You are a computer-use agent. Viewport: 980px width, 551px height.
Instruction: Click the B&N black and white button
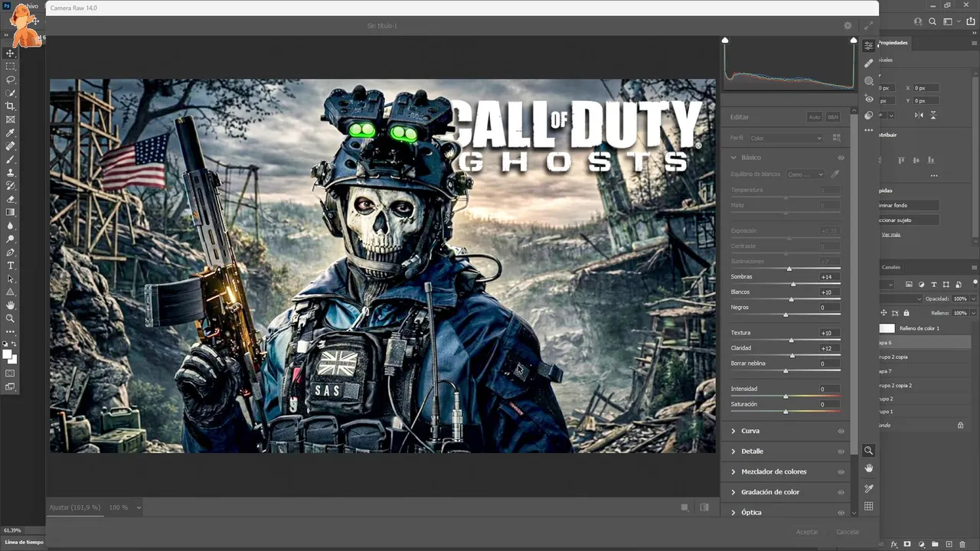click(x=833, y=117)
